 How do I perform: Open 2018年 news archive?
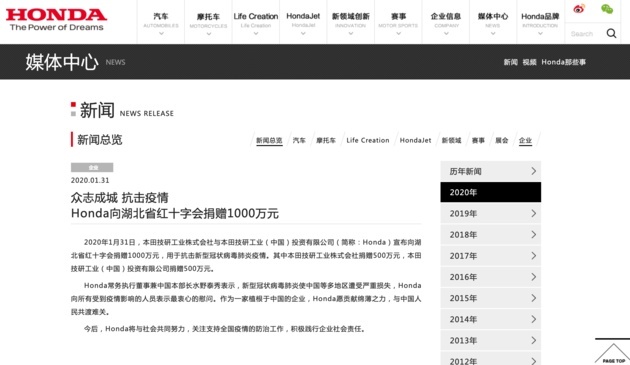[491, 234]
